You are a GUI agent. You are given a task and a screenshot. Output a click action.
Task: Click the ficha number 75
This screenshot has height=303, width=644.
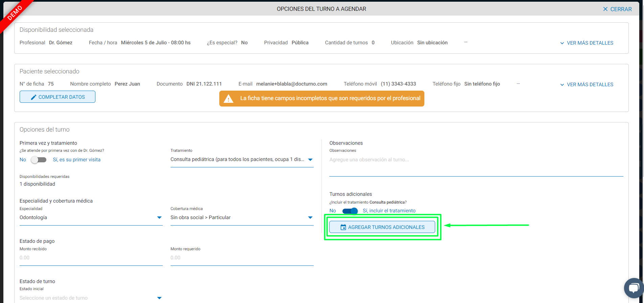click(51, 84)
